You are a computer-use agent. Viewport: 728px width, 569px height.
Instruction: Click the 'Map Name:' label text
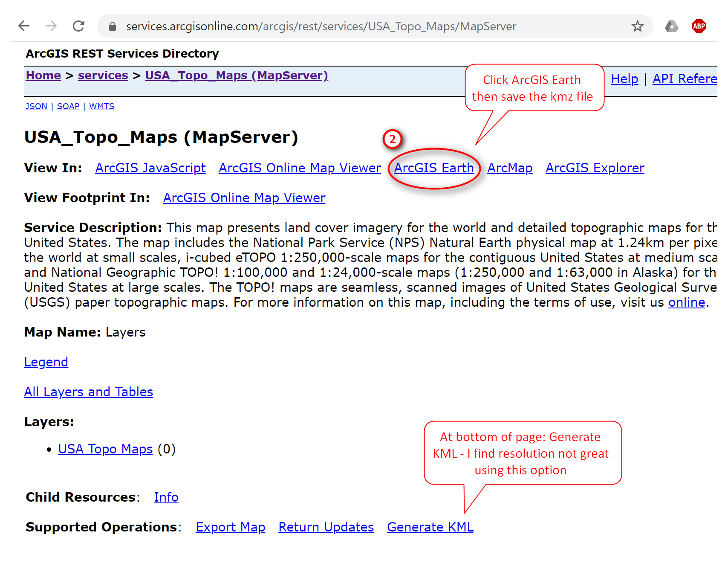click(63, 332)
